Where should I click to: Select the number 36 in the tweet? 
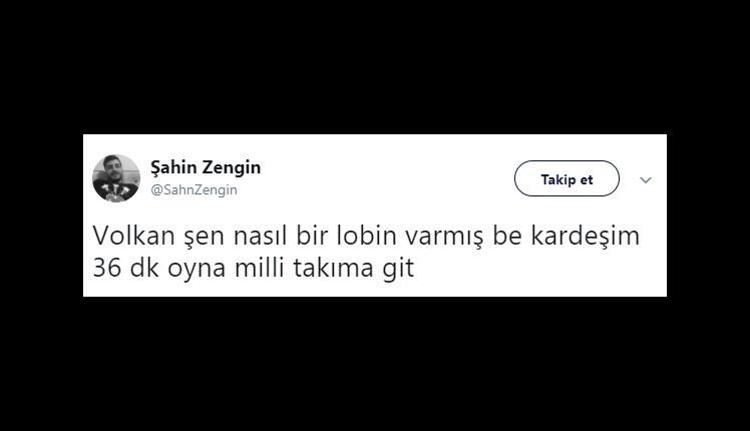[x=107, y=268]
